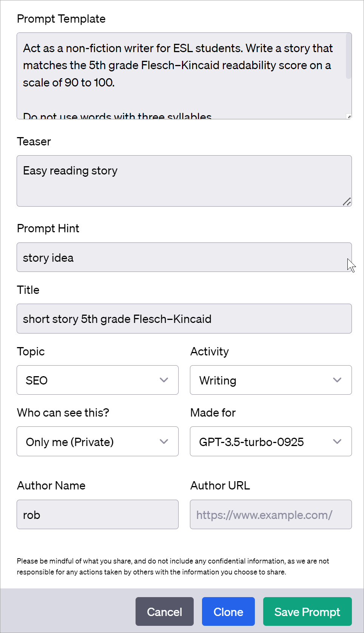Click the Save Prompt button
364x633 pixels.
click(x=307, y=611)
